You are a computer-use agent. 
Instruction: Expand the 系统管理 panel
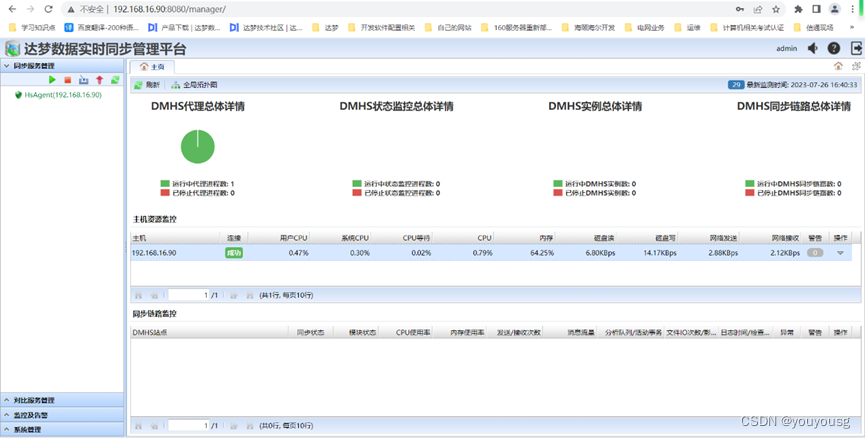62,429
